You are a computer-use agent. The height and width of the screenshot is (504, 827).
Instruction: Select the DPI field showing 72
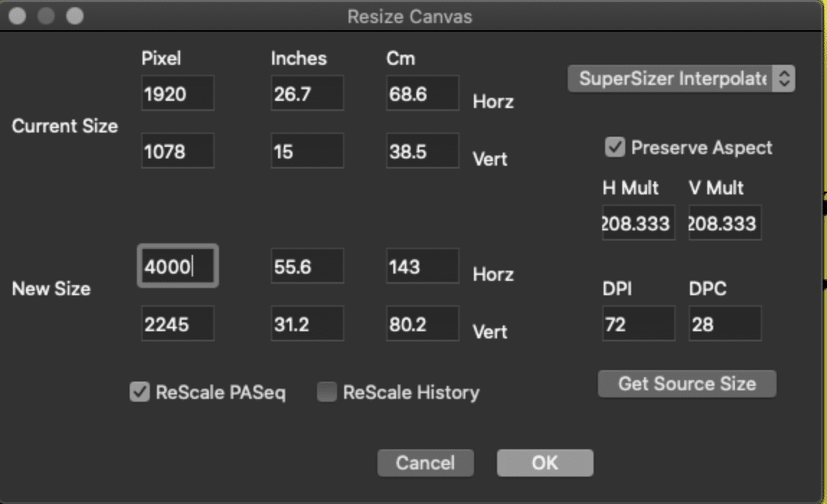pos(639,324)
